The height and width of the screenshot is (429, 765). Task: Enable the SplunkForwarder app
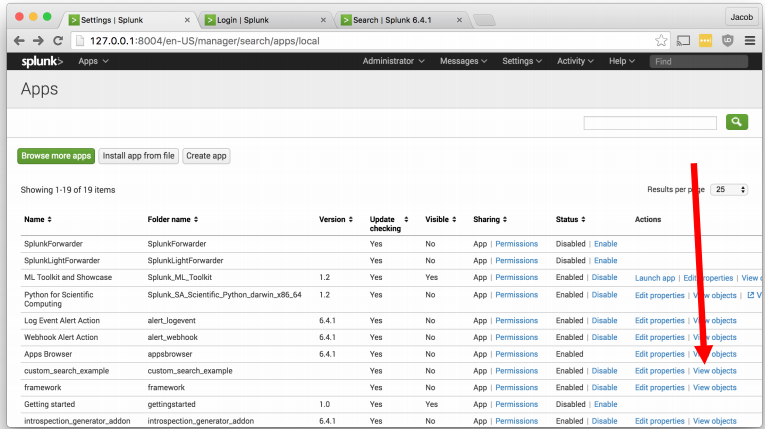coord(605,244)
